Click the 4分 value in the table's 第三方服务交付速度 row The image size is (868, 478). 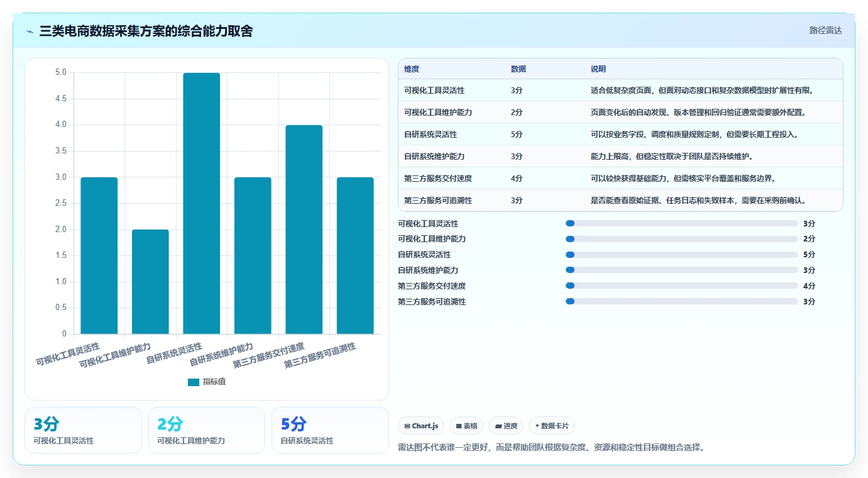(x=517, y=179)
